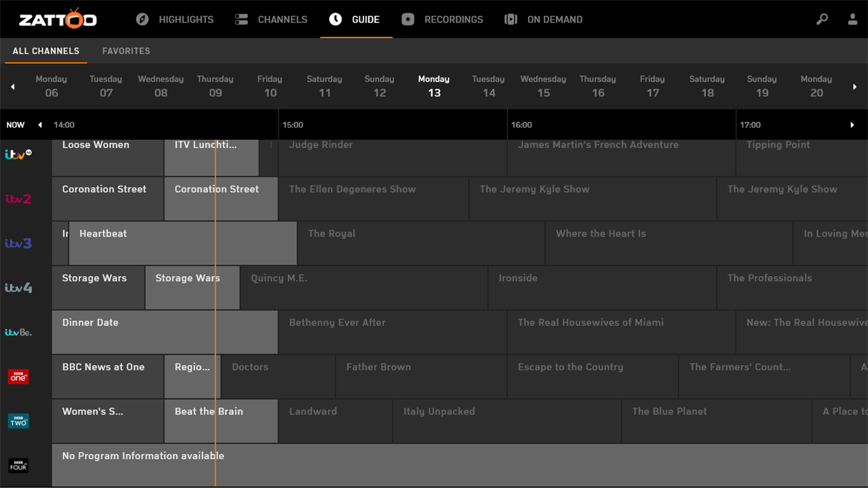Open Judge Rinder program
868x488 pixels.
tap(392, 158)
